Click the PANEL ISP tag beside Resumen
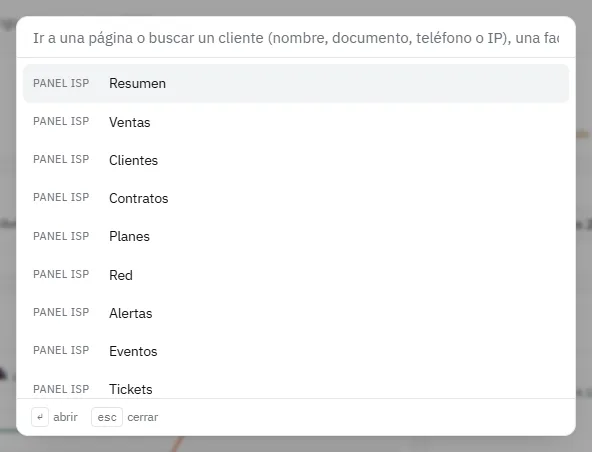592x452 pixels. tap(61, 83)
